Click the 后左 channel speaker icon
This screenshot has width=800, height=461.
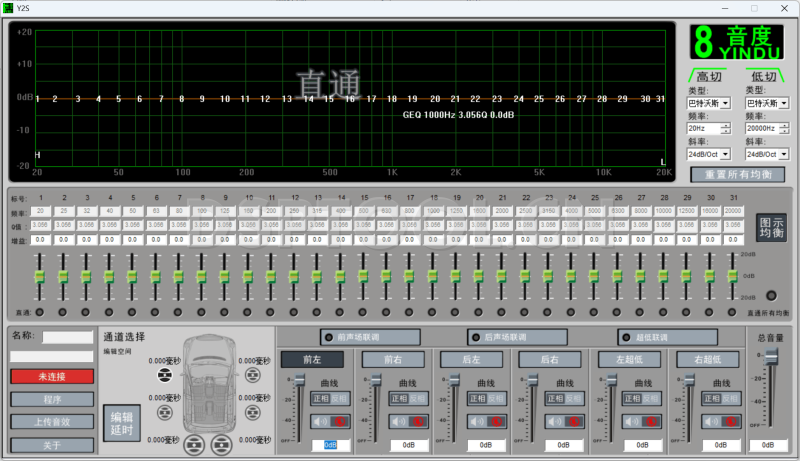click(476, 421)
